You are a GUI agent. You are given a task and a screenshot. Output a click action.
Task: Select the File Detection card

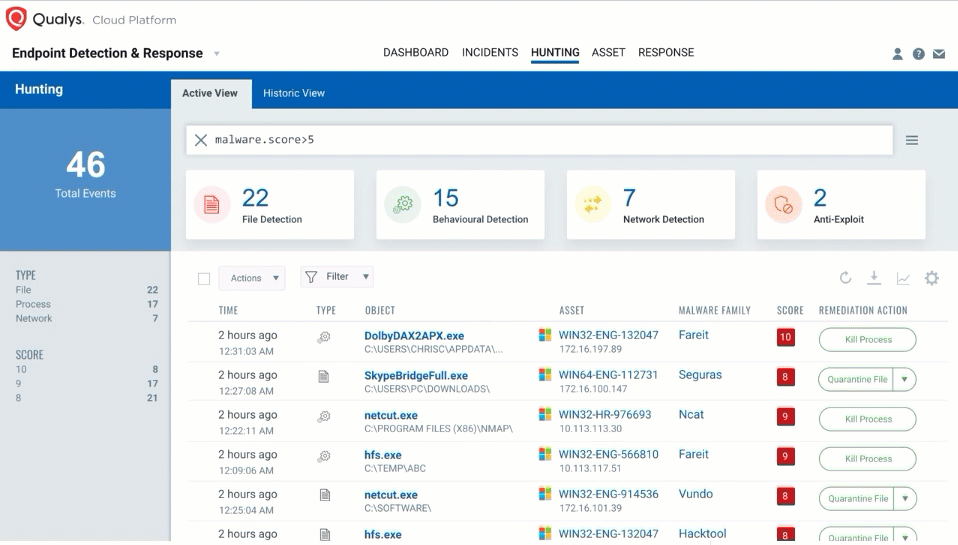(270, 205)
